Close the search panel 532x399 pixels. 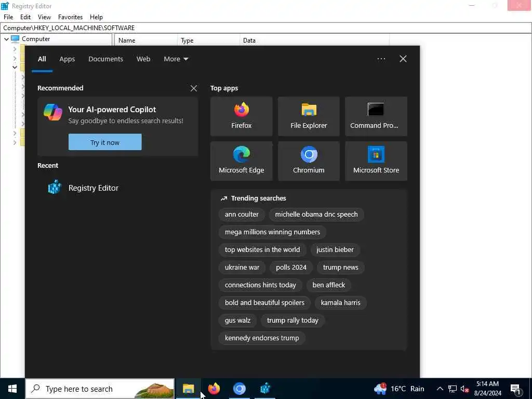click(403, 59)
